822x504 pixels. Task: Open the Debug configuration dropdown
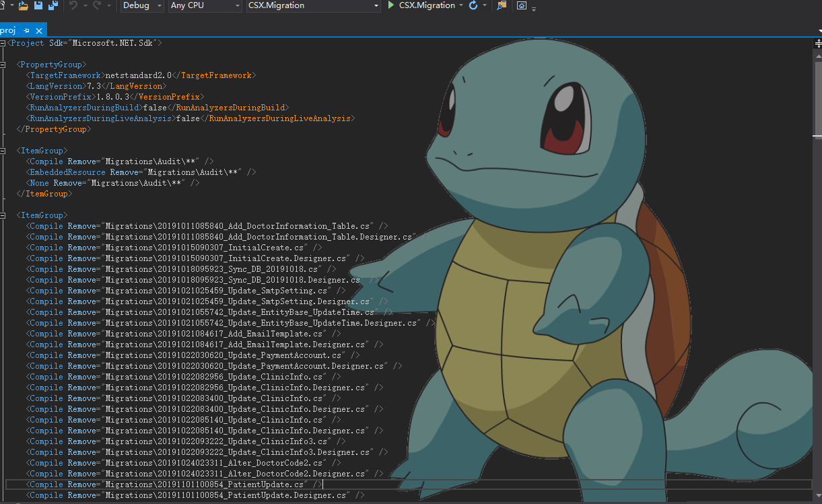tap(142, 5)
